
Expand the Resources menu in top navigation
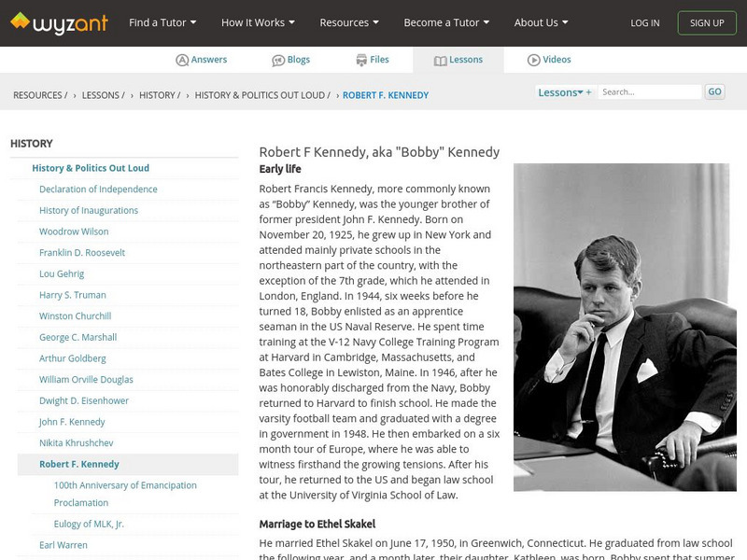coord(348,21)
